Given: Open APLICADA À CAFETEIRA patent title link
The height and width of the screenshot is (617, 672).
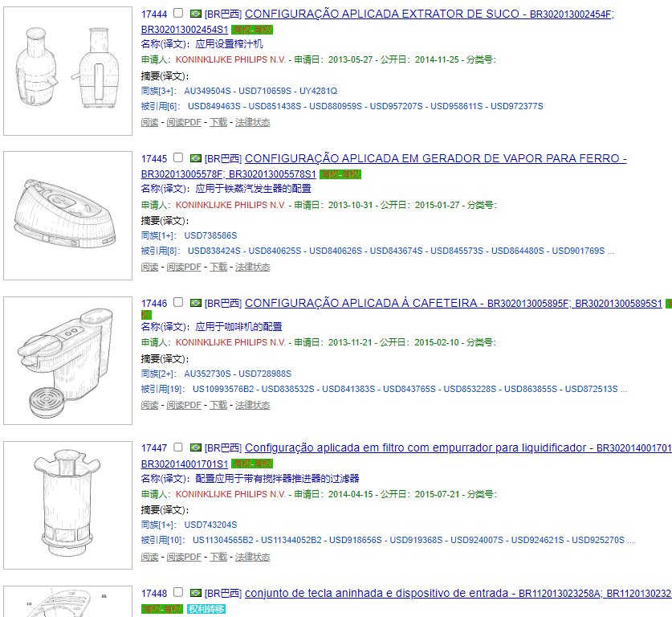Looking at the screenshot, I should coord(454,303).
